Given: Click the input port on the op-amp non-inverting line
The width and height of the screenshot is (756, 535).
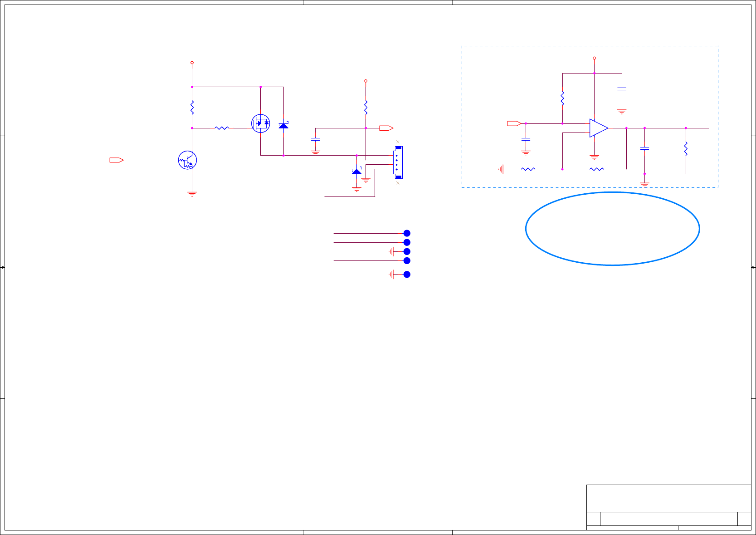Looking at the screenshot, I should pos(514,123).
